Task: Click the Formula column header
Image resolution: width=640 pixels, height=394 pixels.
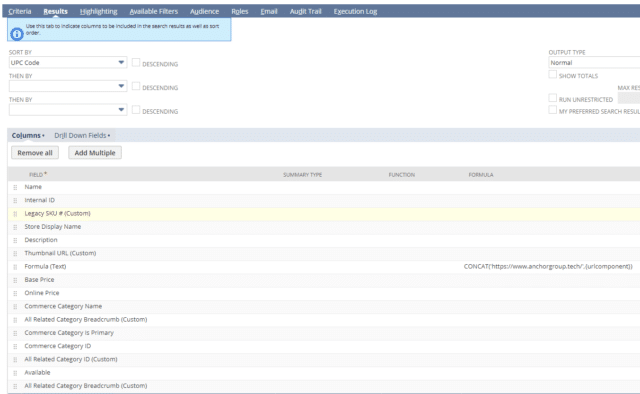Action: (x=481, y=175)
